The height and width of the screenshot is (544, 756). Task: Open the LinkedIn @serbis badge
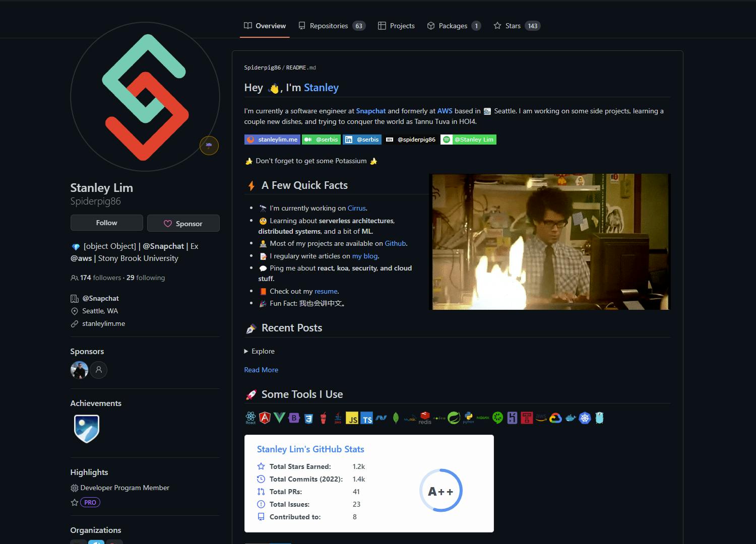coord(362,140)
